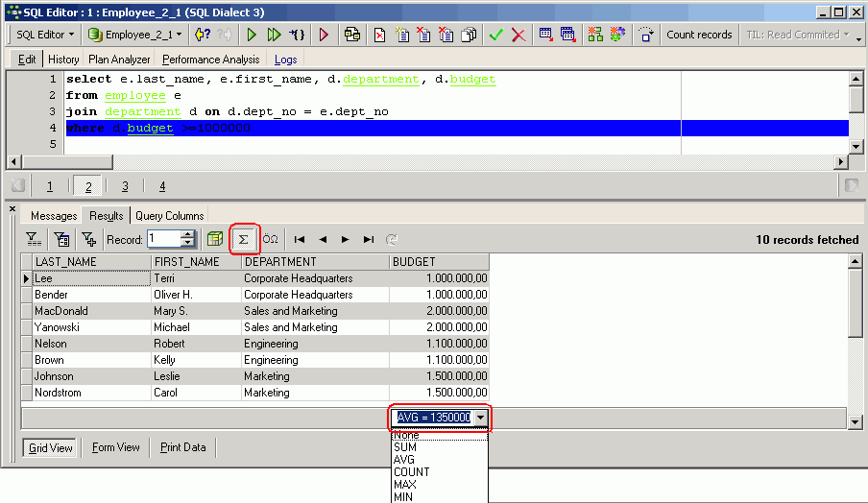868x503 pixels.
Task: Select the Grid View button
Action: (50, 447)
